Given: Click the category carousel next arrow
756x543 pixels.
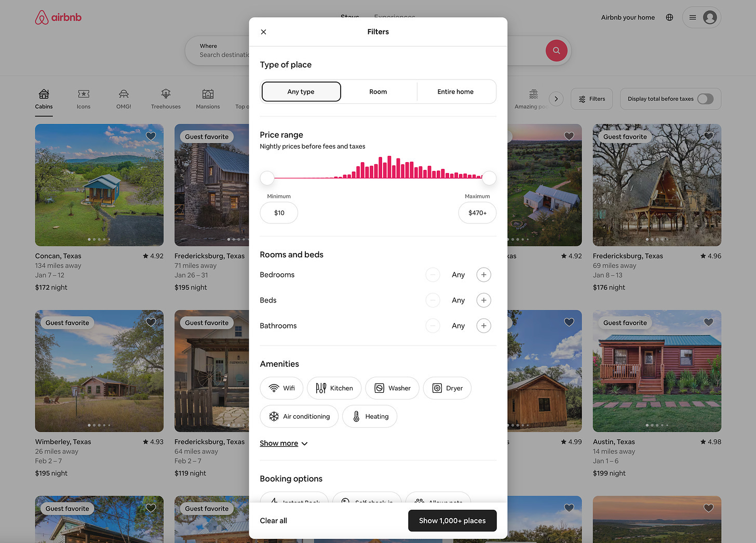Looking at the screenshot, I should (x=556, y=99).
